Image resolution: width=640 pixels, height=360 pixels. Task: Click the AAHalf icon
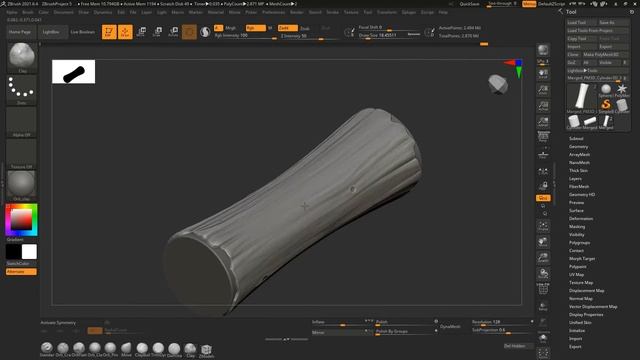pos(543,122)
